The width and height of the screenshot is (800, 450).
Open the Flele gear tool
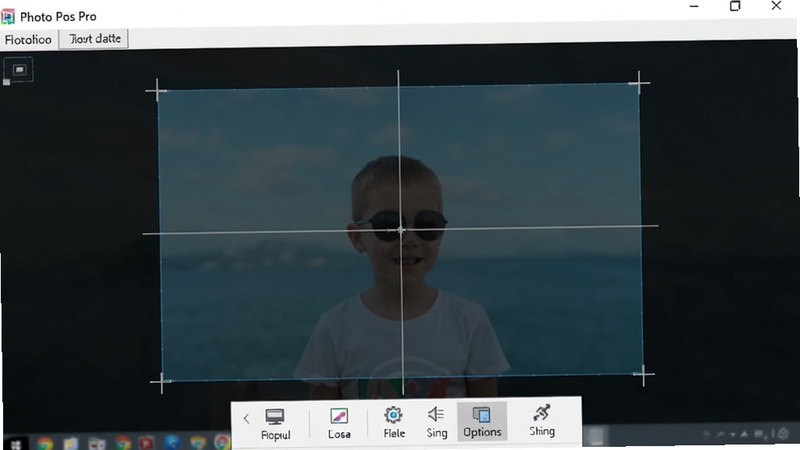394,422
